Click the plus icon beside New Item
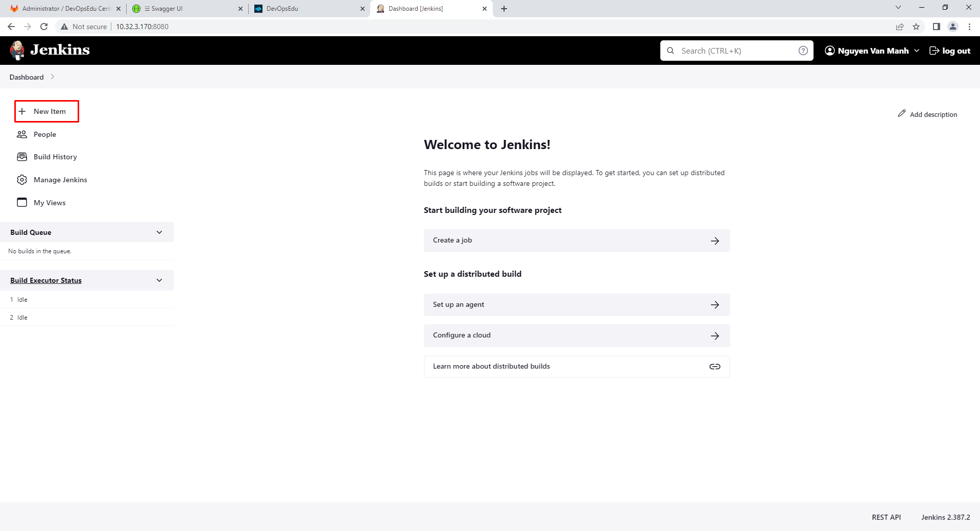The width and height of the screenshot is (980, 531). (x=22, y=111)
